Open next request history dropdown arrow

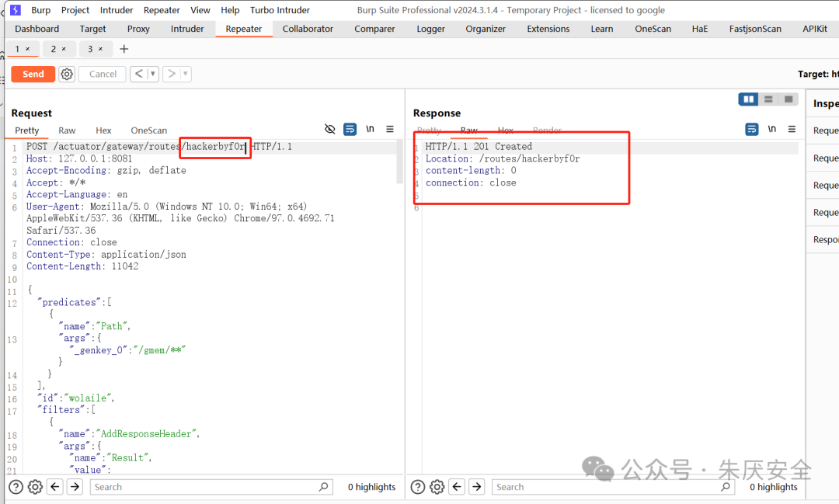coord(185,74)
